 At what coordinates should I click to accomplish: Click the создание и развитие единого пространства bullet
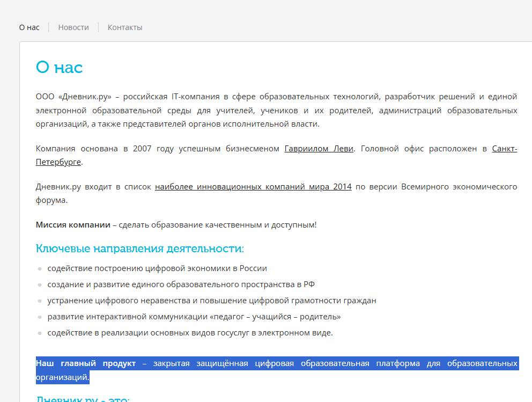(x=181, y=284)
